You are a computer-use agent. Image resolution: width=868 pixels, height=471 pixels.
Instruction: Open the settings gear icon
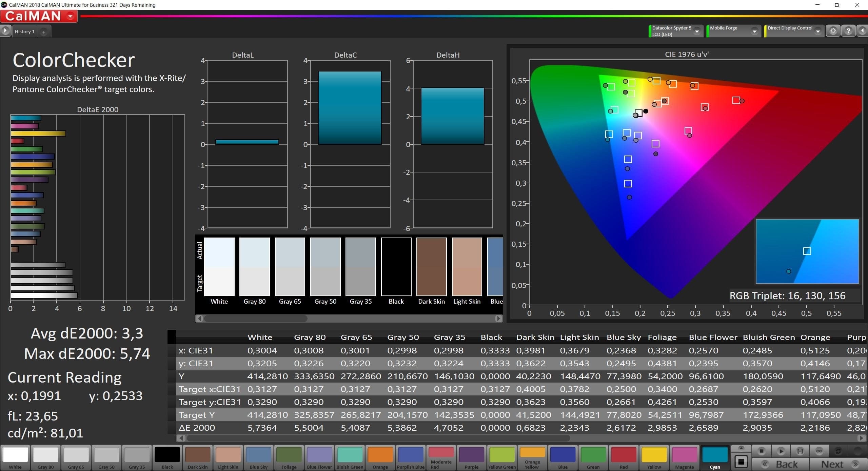(833, 31)
